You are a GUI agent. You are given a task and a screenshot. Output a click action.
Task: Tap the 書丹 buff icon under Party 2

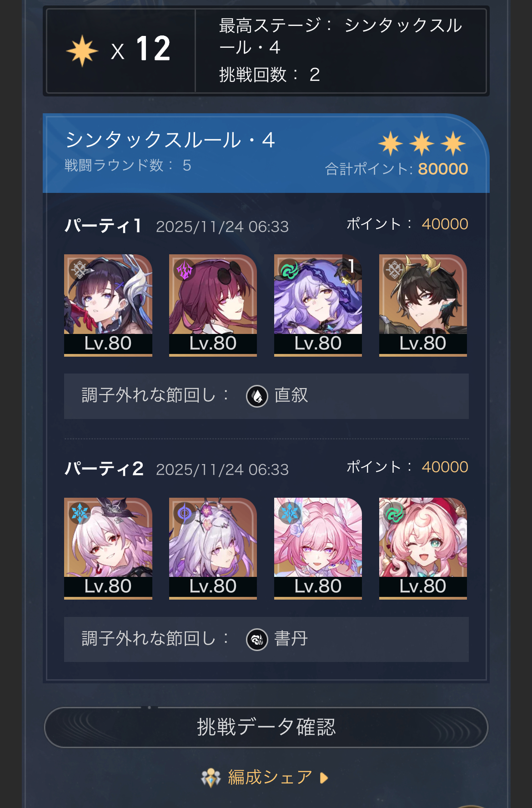tap(257, 640)
